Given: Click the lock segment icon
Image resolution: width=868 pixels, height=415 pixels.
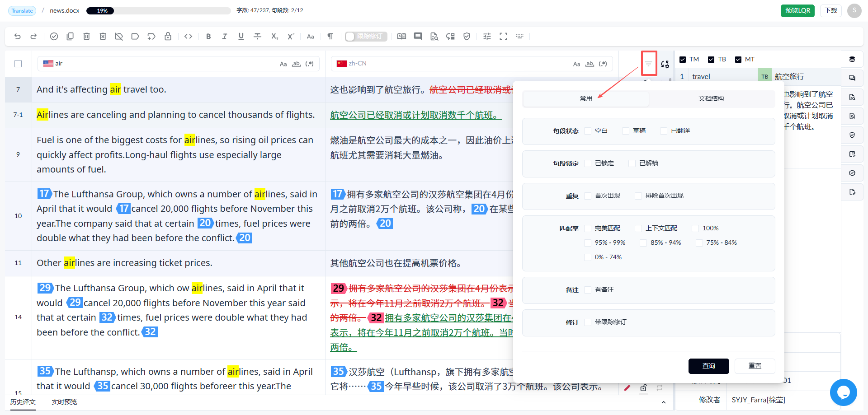Looking at the screenshot, I should 168,37.
